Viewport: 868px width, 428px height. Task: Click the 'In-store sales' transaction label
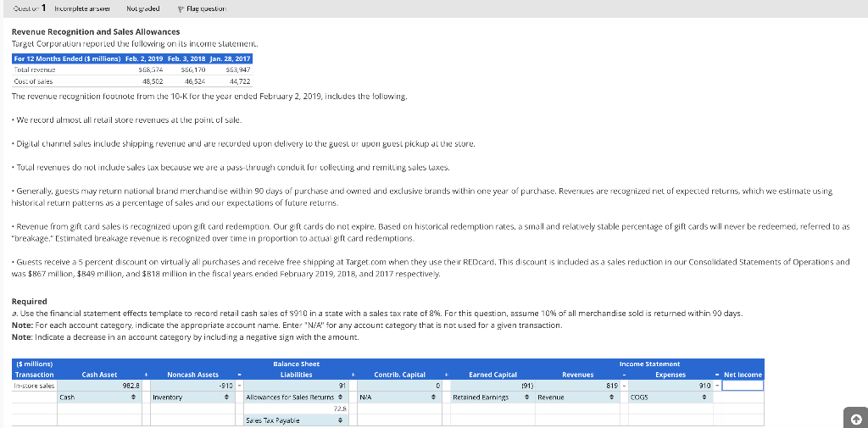(34, 385)
